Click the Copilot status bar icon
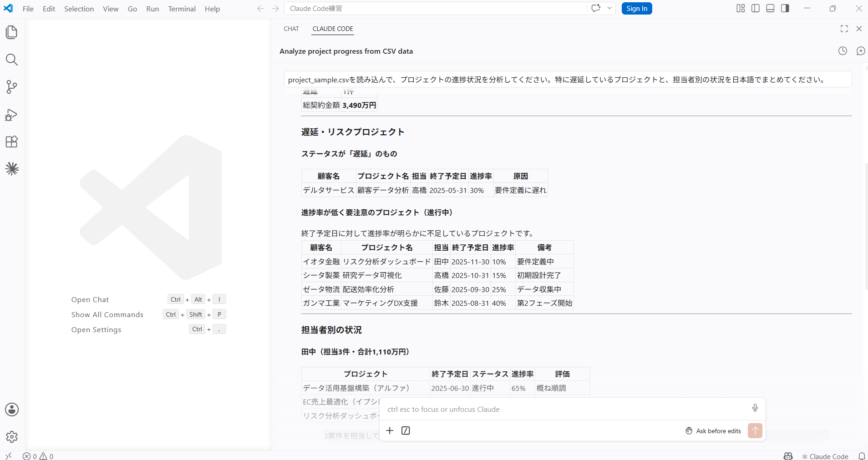 tap(788, 456)
